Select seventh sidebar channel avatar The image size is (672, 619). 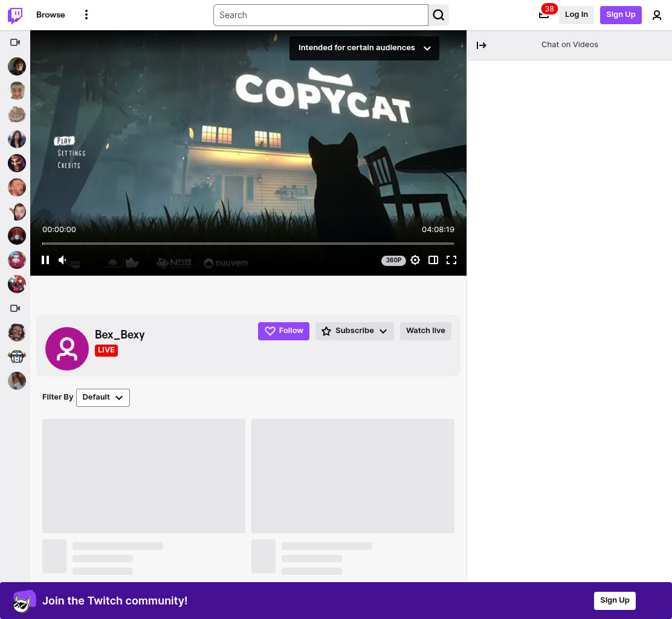[17, 212]
